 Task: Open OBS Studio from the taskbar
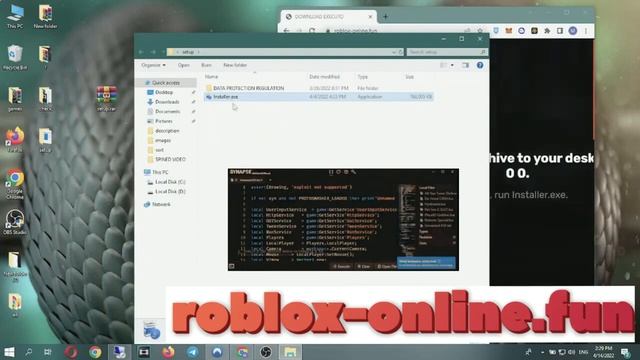[x=266, y=352]
